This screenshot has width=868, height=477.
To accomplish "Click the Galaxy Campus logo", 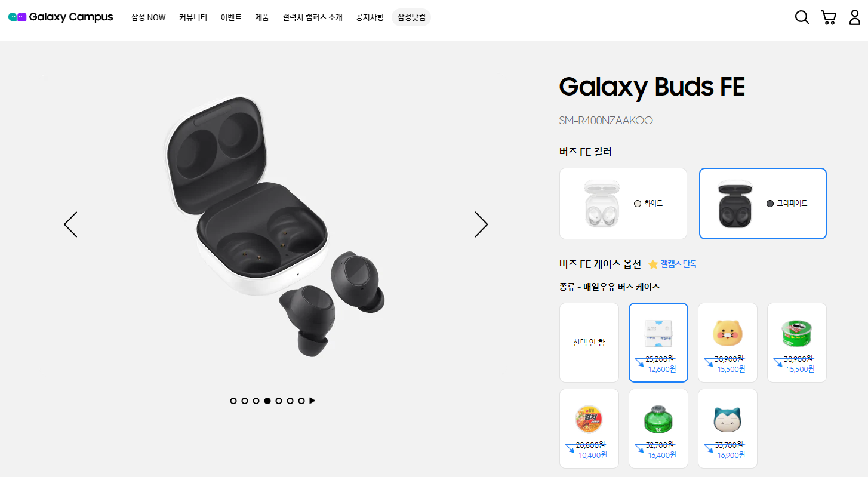I will pos(60,17).
